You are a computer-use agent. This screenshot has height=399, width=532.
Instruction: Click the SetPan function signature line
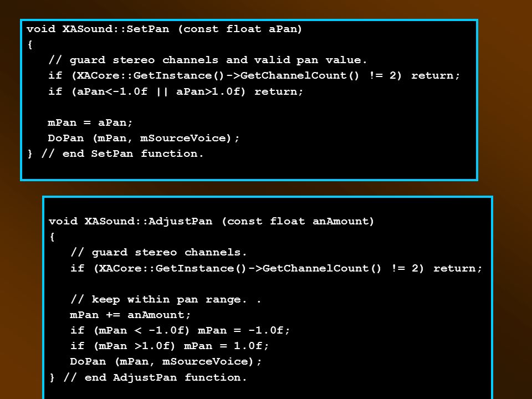pyautogui.click(x=164, y=29)
